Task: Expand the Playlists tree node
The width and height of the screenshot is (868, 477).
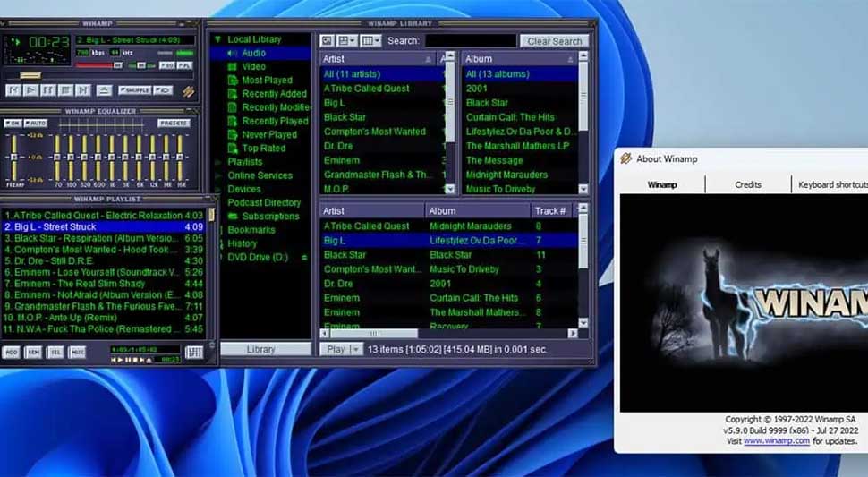Action: tap(217, 162)
